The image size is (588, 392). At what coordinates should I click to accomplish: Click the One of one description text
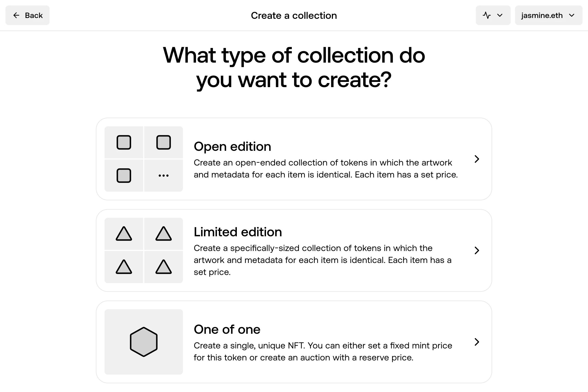tap(323, 352)
